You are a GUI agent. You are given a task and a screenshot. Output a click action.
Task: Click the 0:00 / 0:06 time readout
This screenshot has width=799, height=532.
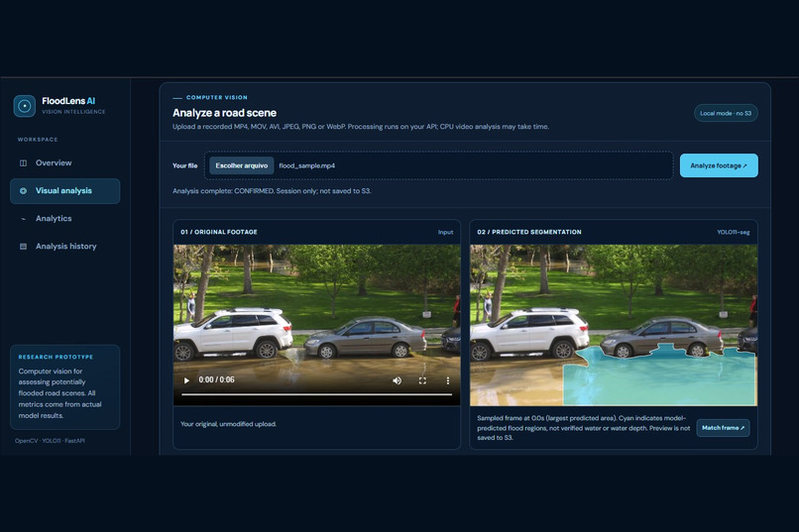(x=216, y=379)
